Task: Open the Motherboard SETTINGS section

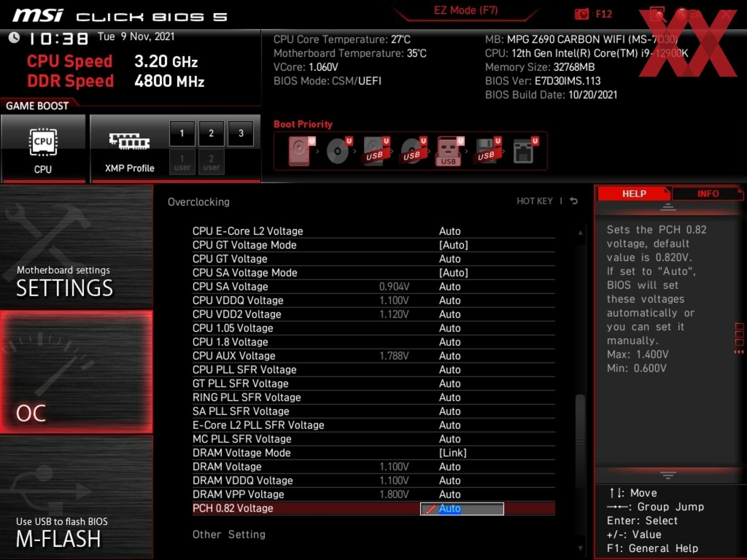Action: pos(76,247)
